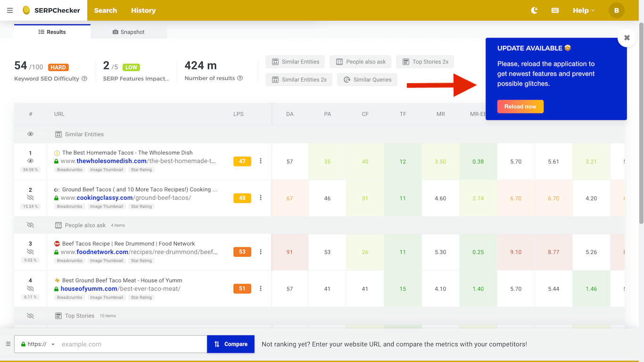
Task: Sort by TF column header
Action: [403, 114]
